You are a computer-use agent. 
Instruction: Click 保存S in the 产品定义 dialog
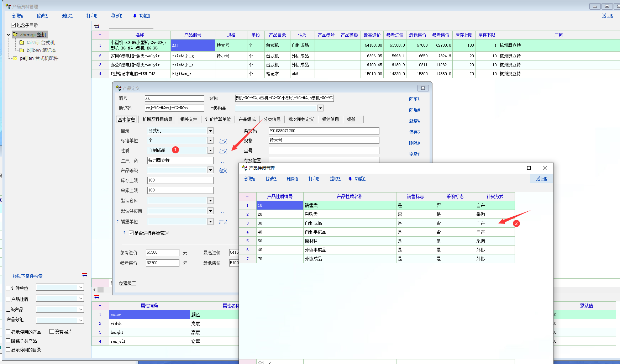tap(414, 132)
